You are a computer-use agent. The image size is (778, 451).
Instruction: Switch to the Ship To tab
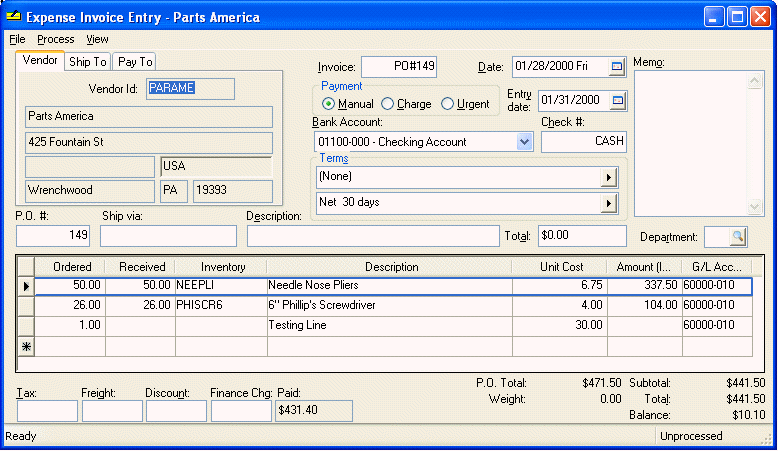point(88,62)
